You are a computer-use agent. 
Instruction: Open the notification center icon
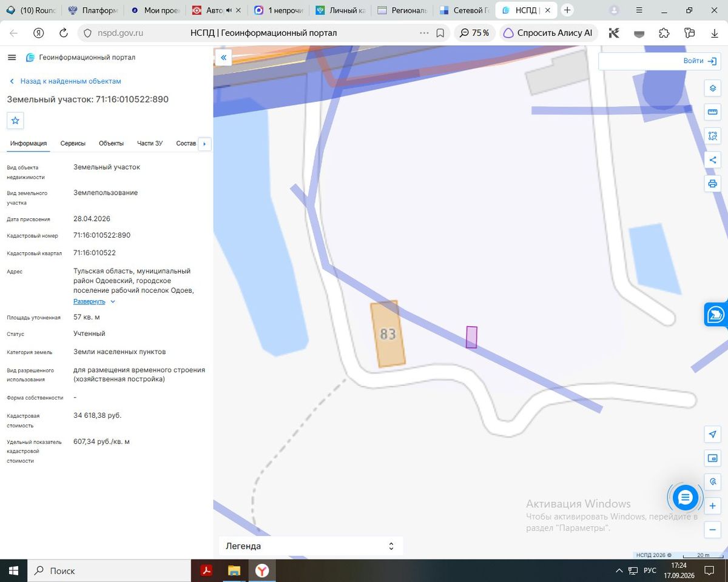[x=709, y=570]
